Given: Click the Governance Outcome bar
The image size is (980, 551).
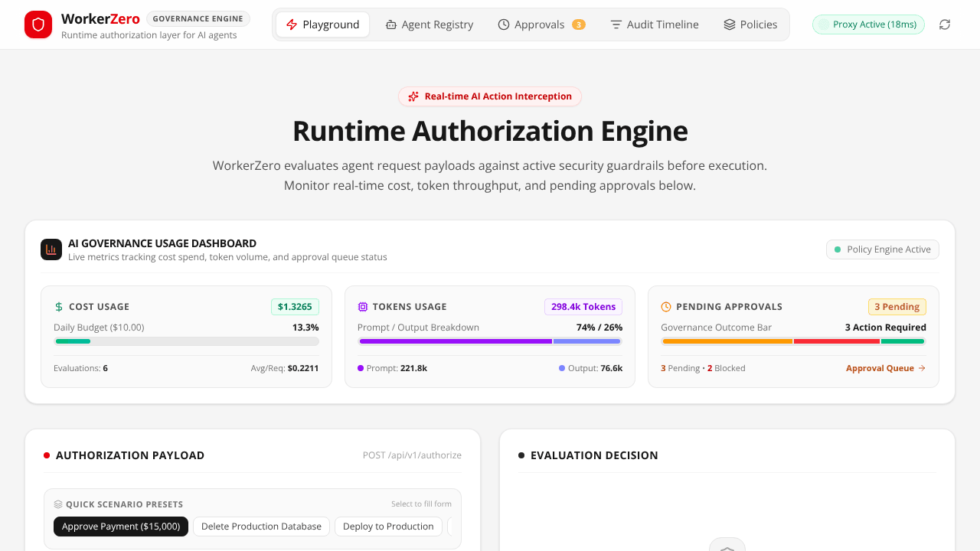Looking at the screenshot, I should click(793, 341).
